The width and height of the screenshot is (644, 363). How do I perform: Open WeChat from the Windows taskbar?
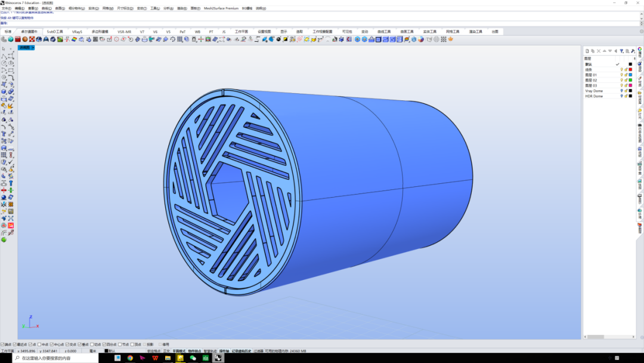193,358
